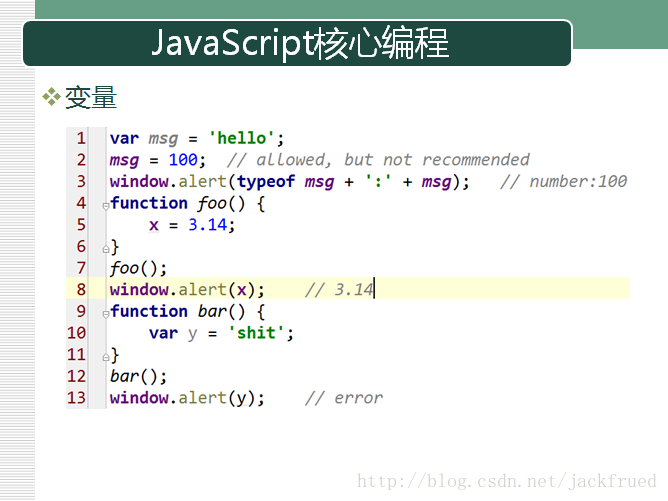Click the typeof keyword
The height and width of the screenshot is (501, 668).
tap(266, 182)
